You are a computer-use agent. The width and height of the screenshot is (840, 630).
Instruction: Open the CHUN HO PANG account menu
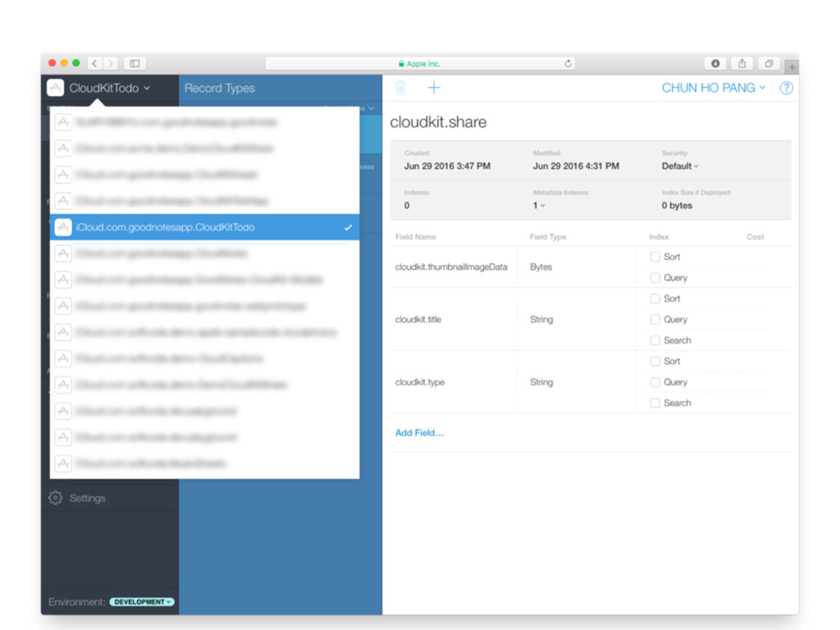tap(714, 88)
